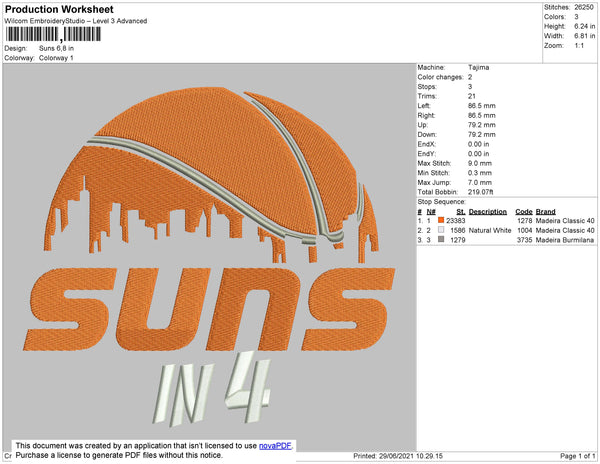Click the Description column header
The width and height of the screenshot is (600, 464).
tap(488, 212)
